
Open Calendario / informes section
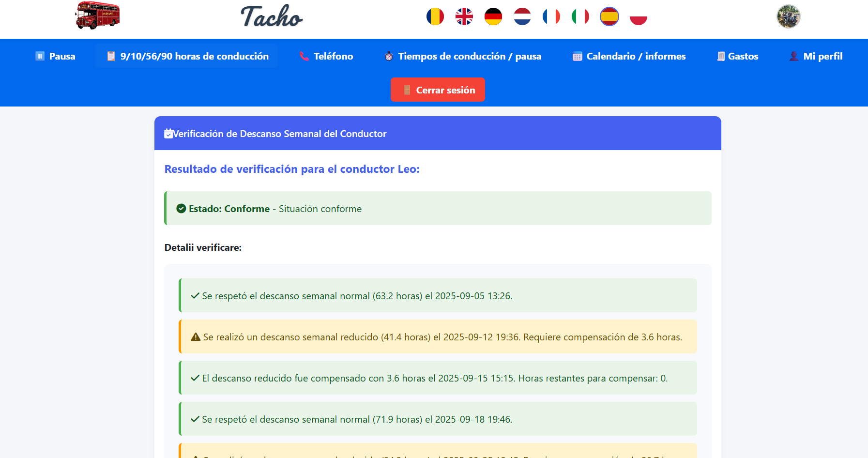(x=629, y=56)
